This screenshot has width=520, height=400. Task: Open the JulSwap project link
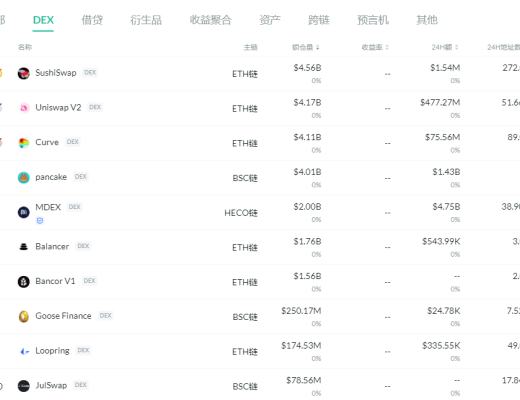click(x=51, y=385)
